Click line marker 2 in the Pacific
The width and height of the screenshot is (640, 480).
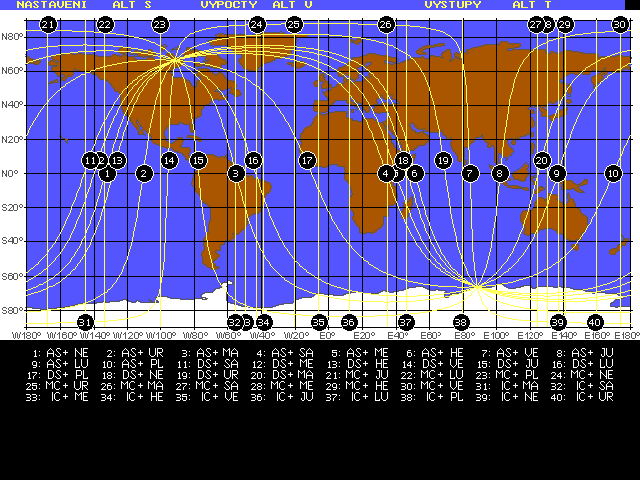[x=144, y=173]
